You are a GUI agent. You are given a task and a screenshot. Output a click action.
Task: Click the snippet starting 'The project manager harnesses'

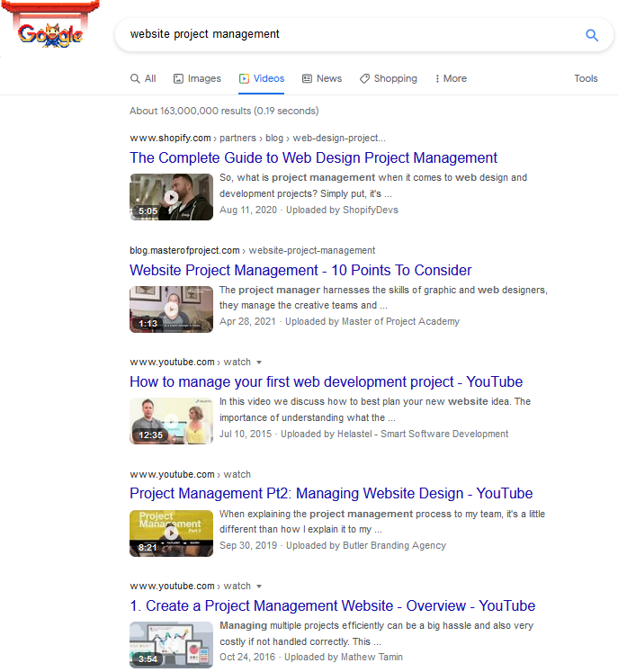(x=383, y=298)
